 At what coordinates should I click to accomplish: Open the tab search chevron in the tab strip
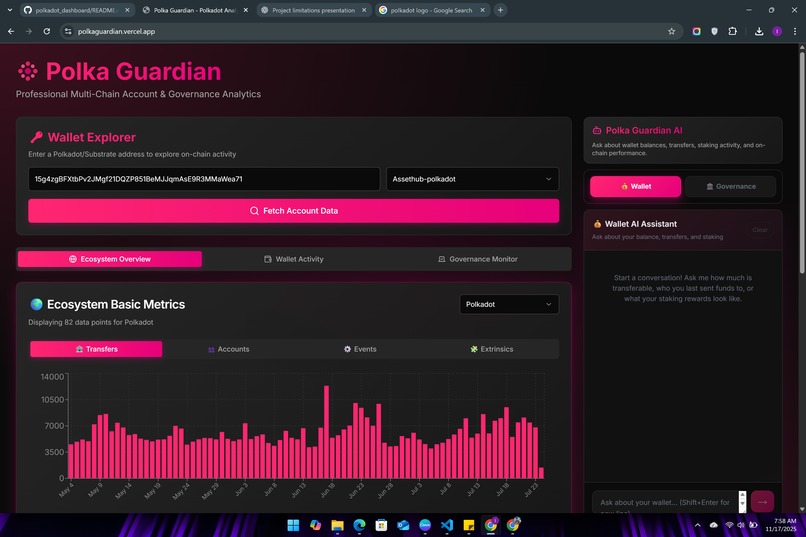[10, 10]
